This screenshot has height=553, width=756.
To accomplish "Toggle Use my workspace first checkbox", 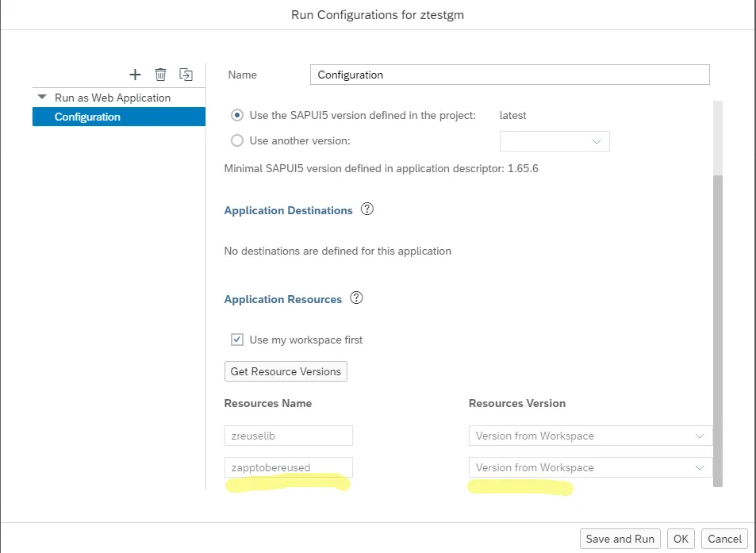I will [236, 340].
